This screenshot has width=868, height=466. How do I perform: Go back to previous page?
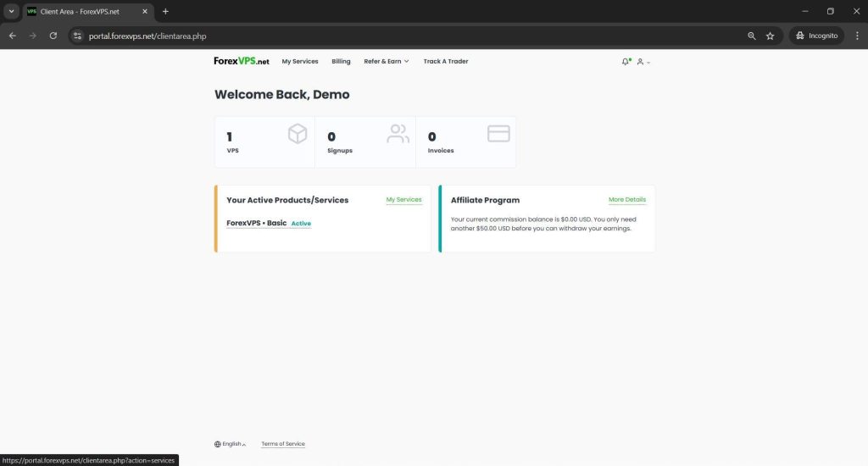[x=13, y=36]
